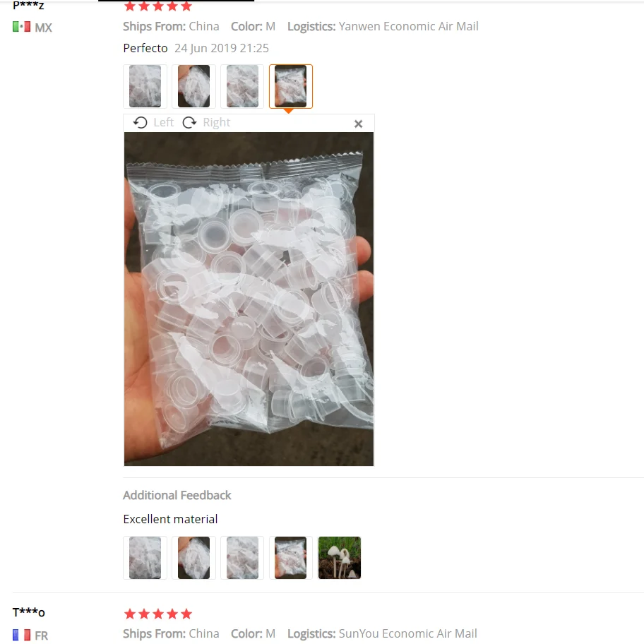Click the France flag icon next to FR
Viewport: 644px width, 644px height.
(21, 635)
